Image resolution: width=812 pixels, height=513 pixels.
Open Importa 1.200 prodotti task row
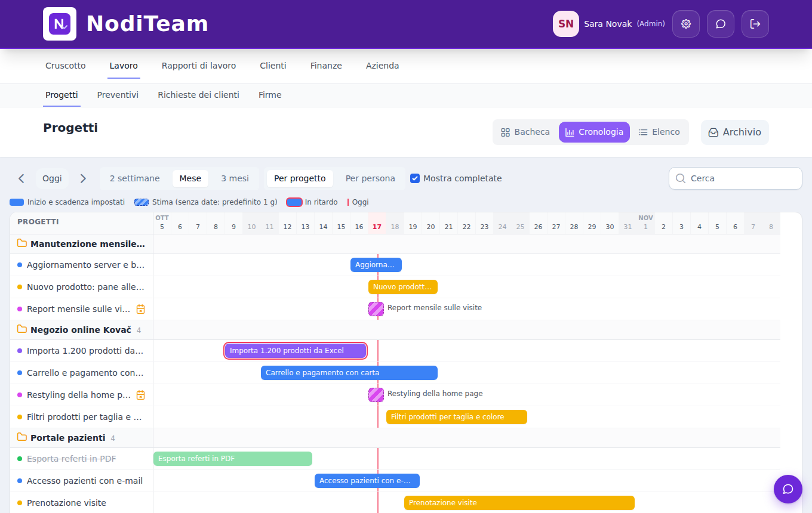[82, 351]
